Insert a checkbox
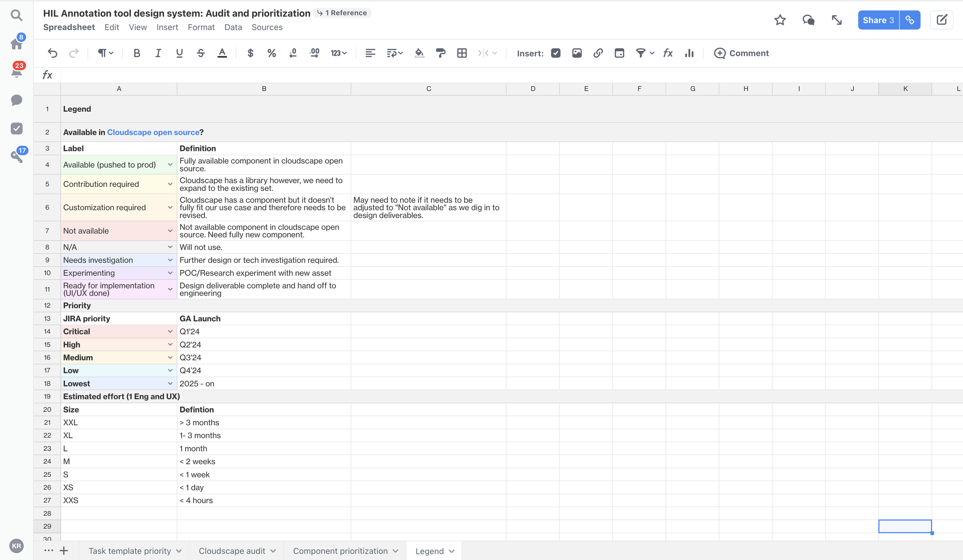Viewport: 963px width, 560px height. tap(555, 53)
